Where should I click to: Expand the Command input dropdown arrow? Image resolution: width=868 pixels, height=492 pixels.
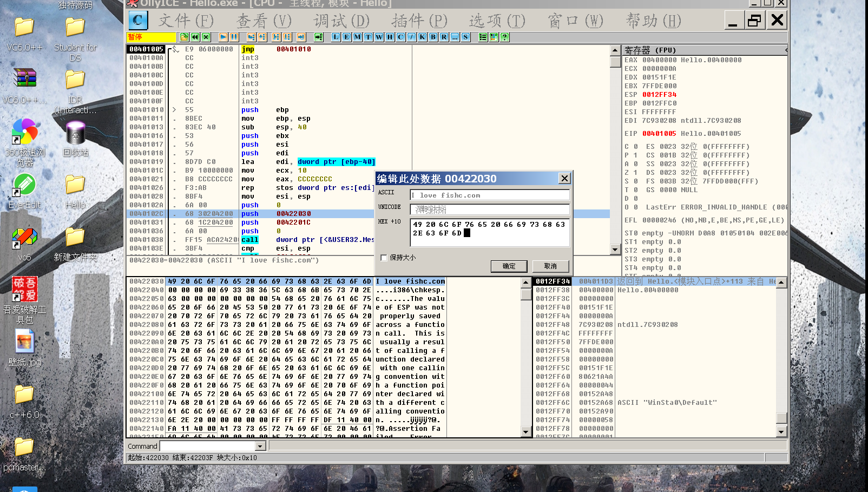pos(260,447)
